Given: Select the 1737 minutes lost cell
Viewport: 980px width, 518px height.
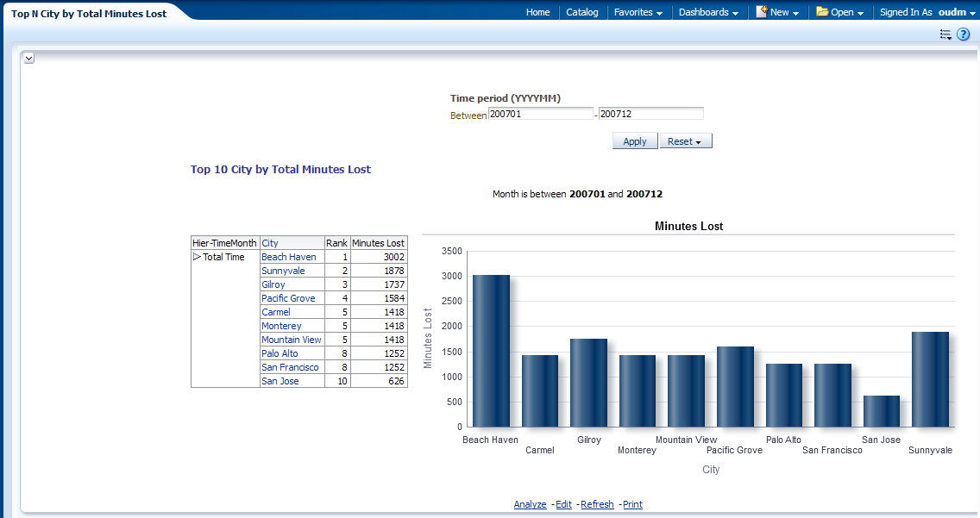Looking at the screenshot, I should [x=379, y=284].
